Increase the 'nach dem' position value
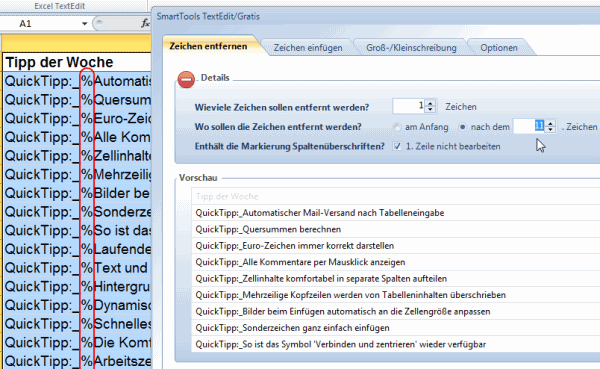600x369 pixels. tap(550, 123)
